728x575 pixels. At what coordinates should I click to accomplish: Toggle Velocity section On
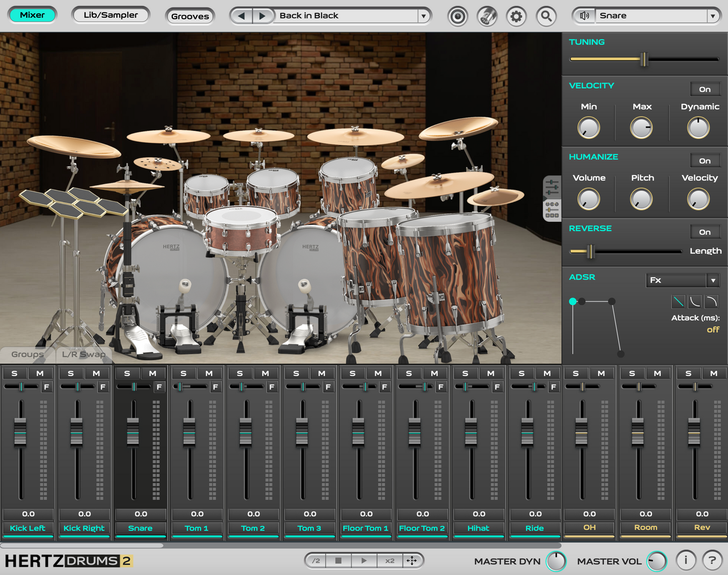pos(705,89)
